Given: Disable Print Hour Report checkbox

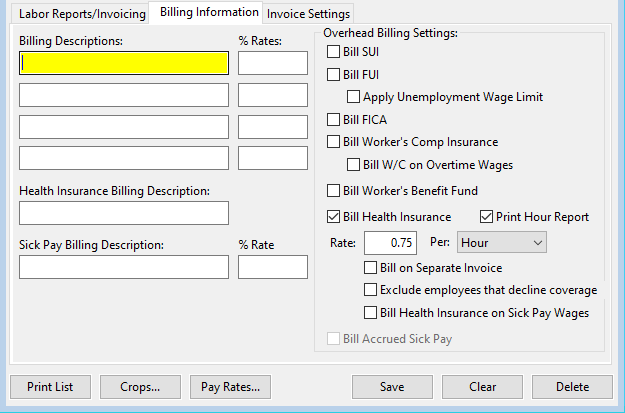Looking at the screenshot, I should click(487, 217).
